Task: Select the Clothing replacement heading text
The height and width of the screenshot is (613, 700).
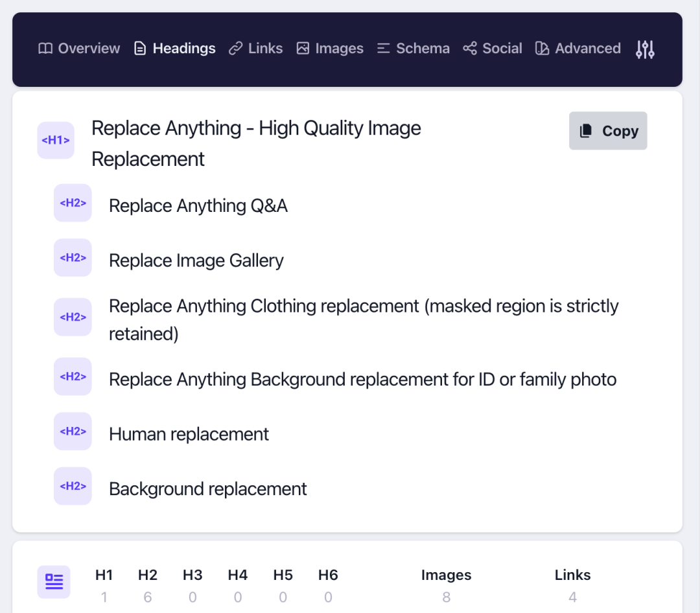Action: (364, 319)
